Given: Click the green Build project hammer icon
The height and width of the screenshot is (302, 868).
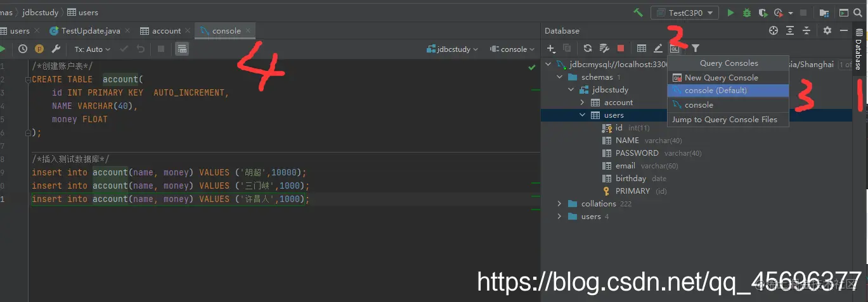Looking at the screenshot, I should [x=638, y=13].
